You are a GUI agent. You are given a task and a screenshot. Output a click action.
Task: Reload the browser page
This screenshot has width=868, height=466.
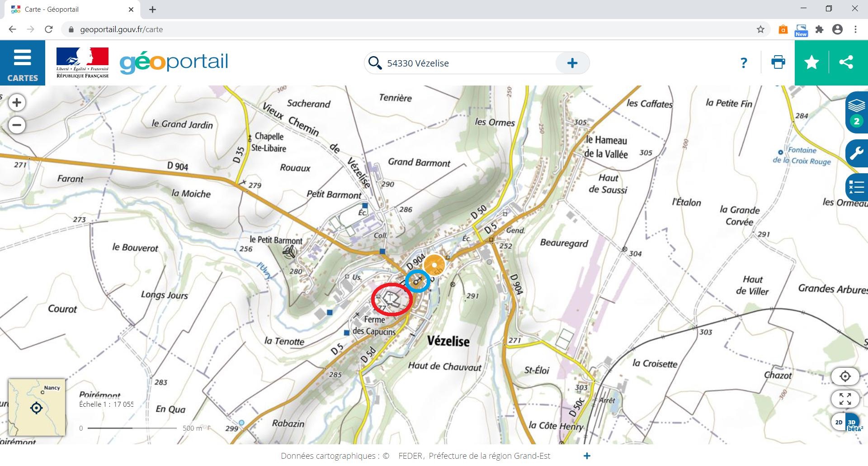(49, 29)
